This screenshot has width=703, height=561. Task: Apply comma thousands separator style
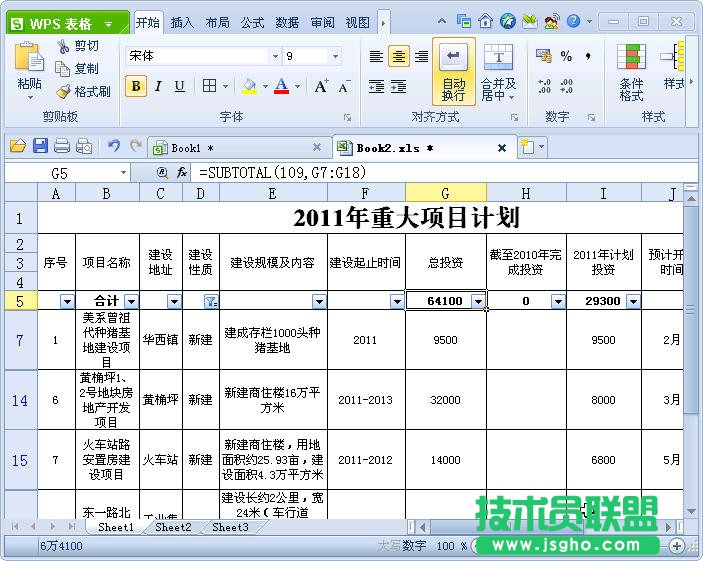pyautogui.click(x=588, y=57)
